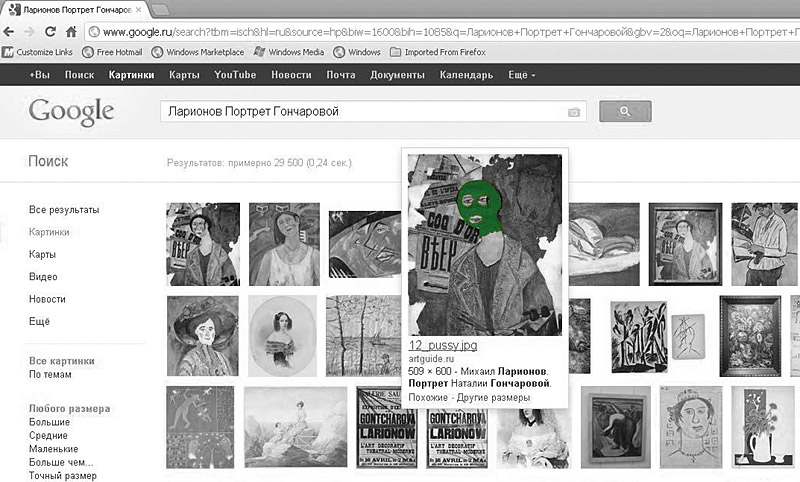Screen dimensions: 800x482
Task: Open a new tab button
Action: click(x=160, y=9)
